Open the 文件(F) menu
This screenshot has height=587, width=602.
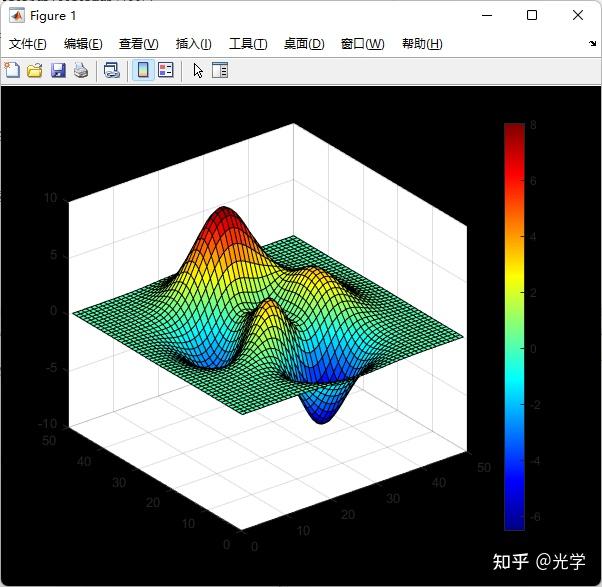[28, 44]
